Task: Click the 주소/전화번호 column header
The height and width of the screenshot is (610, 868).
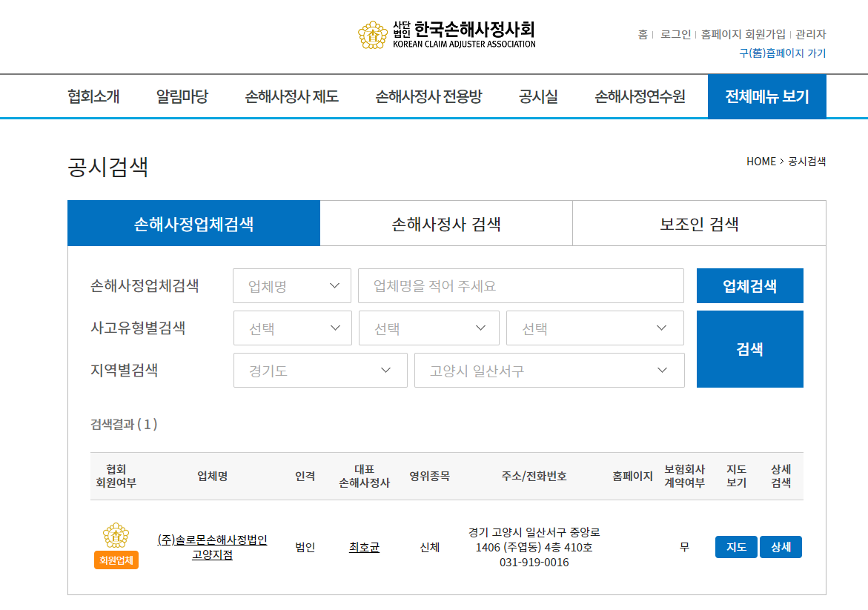Action: [534, 476]
